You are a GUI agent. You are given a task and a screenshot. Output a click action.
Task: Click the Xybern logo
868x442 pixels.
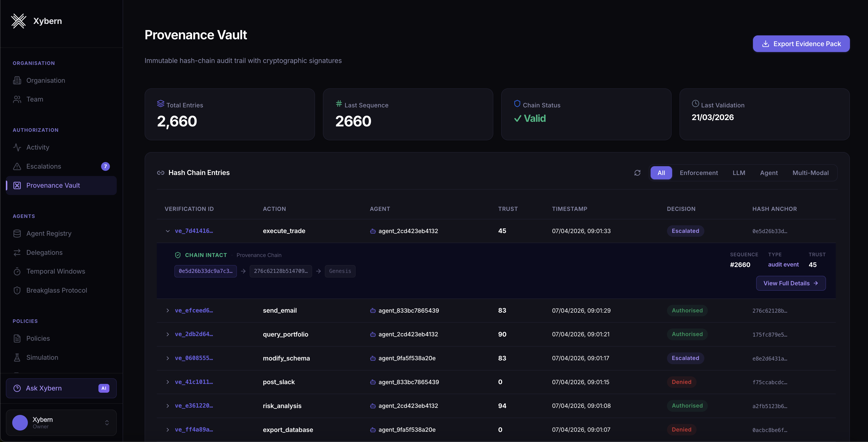(19, 21)
